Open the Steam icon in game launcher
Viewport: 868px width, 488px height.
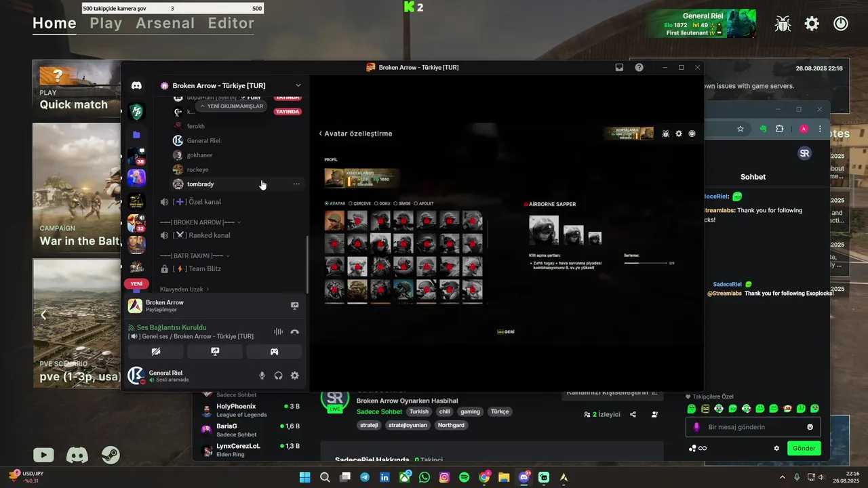pyautogui.click(x=111, y=455)
